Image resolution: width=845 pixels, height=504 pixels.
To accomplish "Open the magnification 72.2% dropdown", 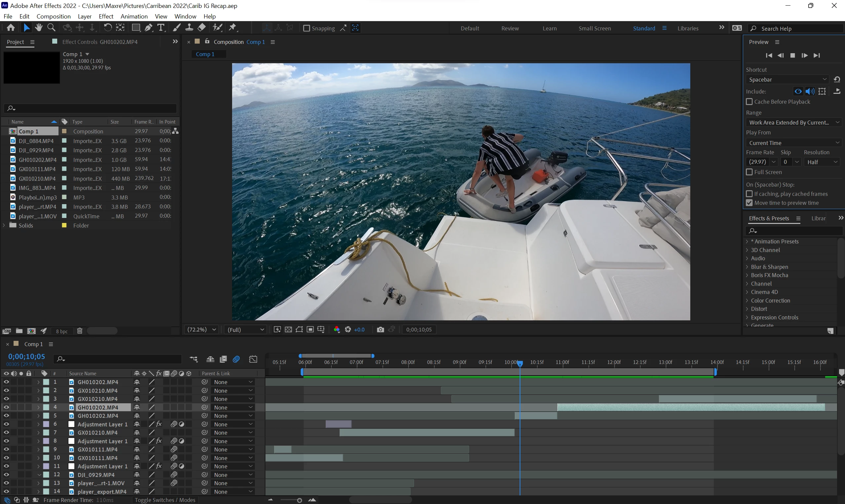I will click(x=202, y=329).
